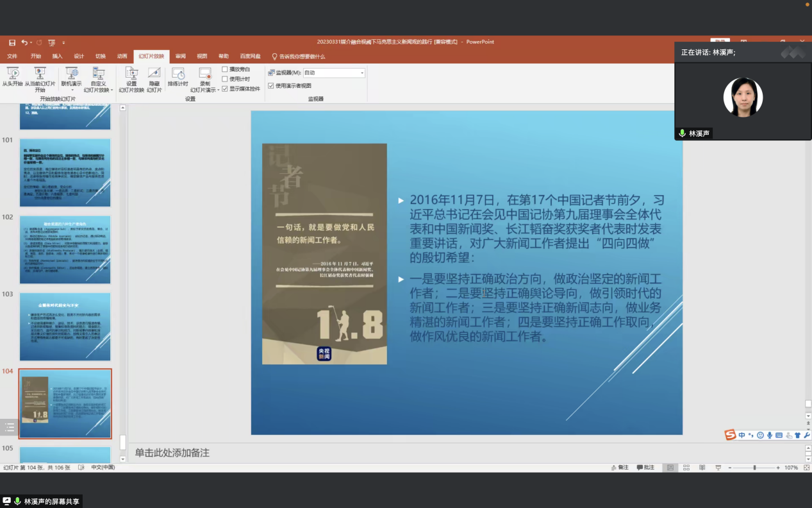Click the save icon in quick access toolbar
The image size is (812, 508).
[12, 42]
